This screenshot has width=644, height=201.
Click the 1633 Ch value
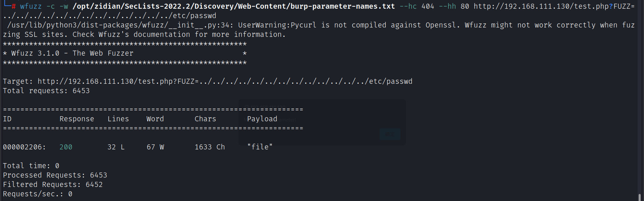click(x=210, y=147)
